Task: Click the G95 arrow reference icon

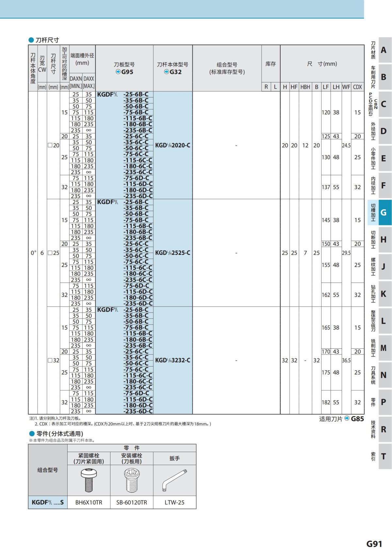Action: [x=118, y=72]
